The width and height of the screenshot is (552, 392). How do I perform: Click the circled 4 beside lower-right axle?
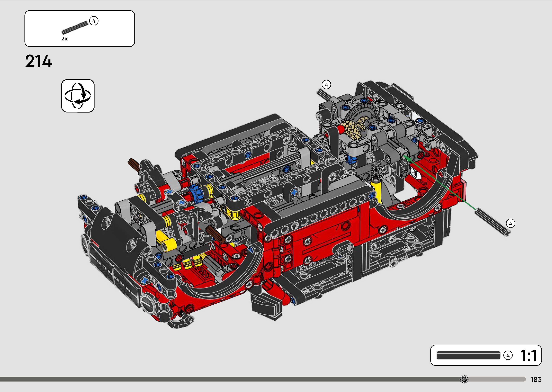510,223
